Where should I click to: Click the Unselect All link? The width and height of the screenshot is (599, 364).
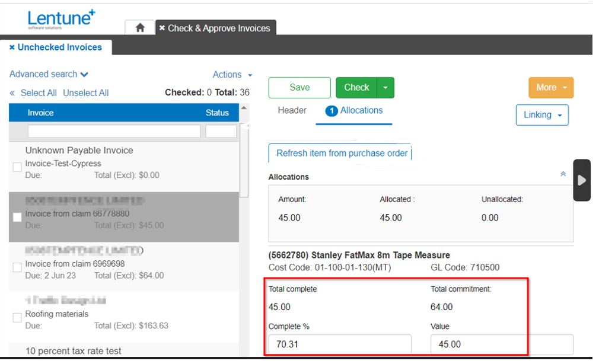pyautogui.click(x=85, y=93)
